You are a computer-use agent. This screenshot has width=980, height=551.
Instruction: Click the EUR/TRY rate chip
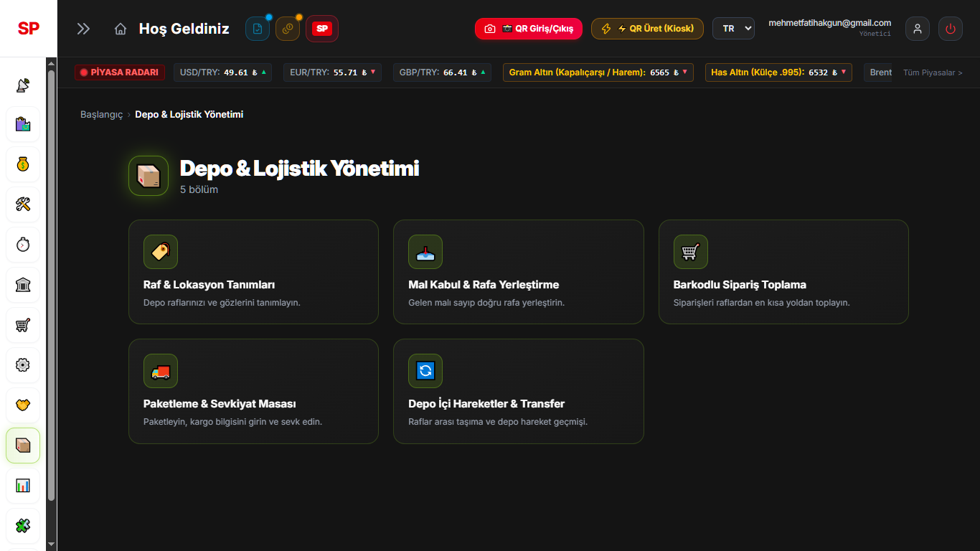point(332,72)
